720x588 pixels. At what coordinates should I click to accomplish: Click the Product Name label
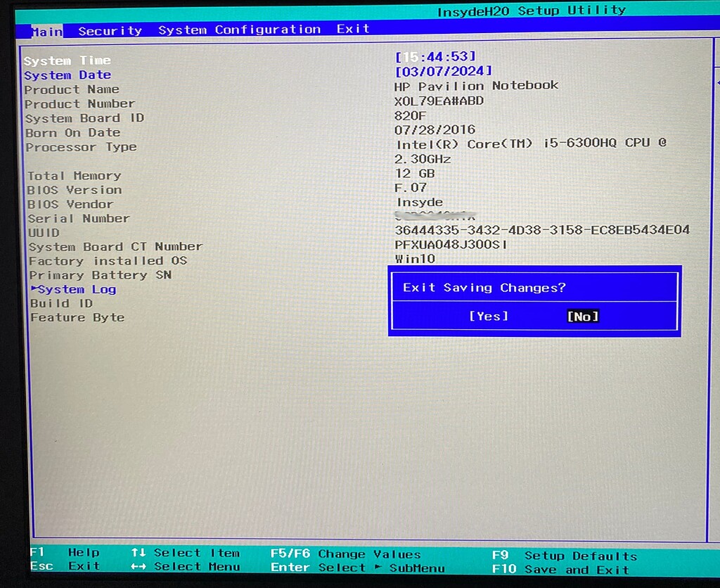click(72, 89)
